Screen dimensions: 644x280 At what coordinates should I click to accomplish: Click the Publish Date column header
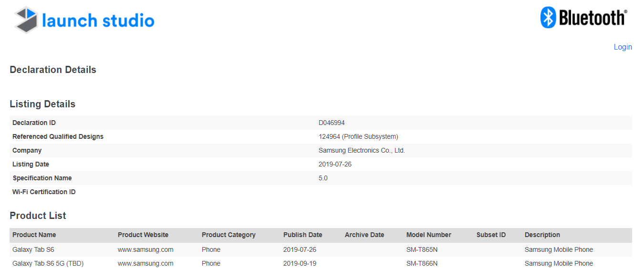point(302,235)
